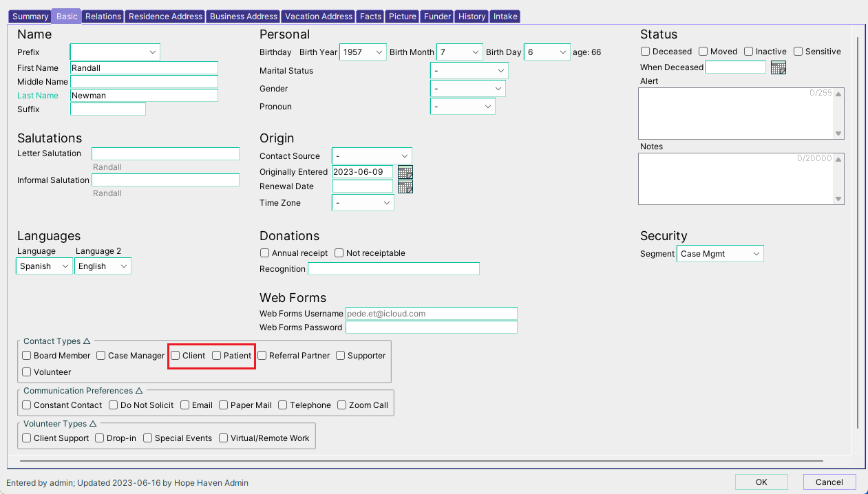Check Client Support volunteer type

[x=27, y=438]
